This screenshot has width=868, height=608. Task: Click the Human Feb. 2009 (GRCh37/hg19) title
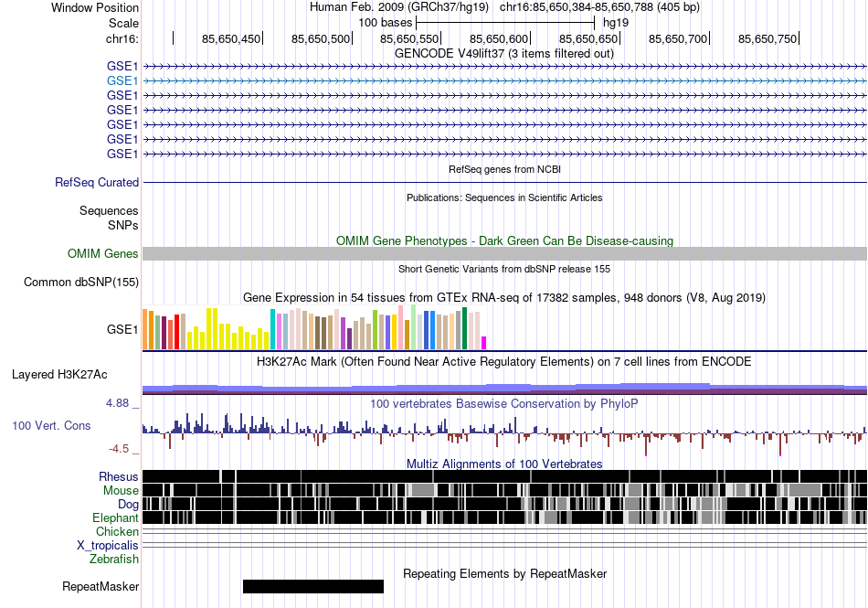399,7
